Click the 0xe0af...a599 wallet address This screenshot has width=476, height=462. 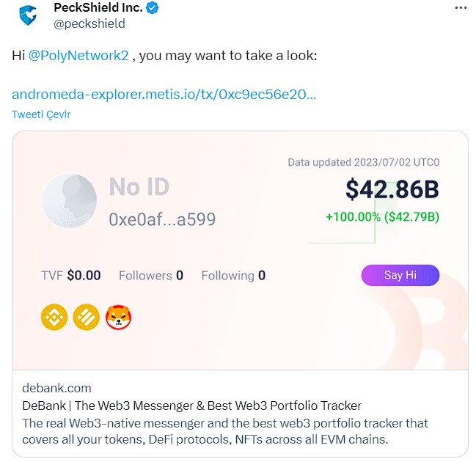162,219
